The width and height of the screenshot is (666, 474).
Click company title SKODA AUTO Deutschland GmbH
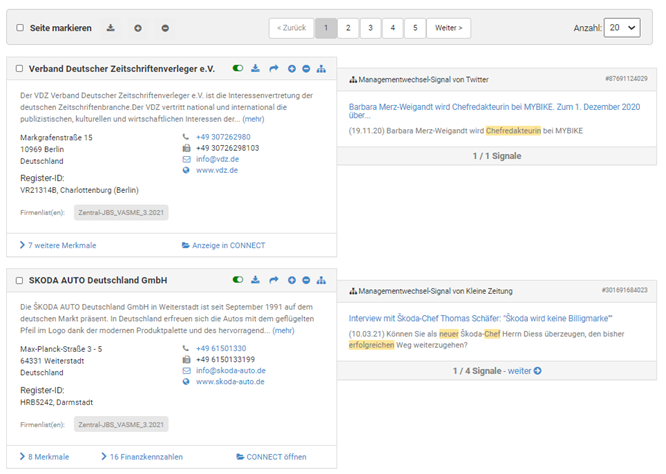click(x=98, y=280)
